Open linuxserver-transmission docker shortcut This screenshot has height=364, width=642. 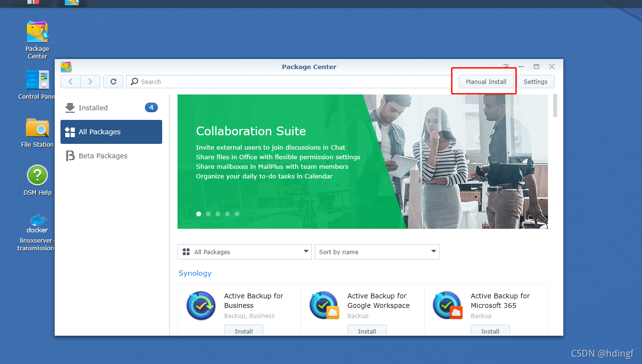37,233
